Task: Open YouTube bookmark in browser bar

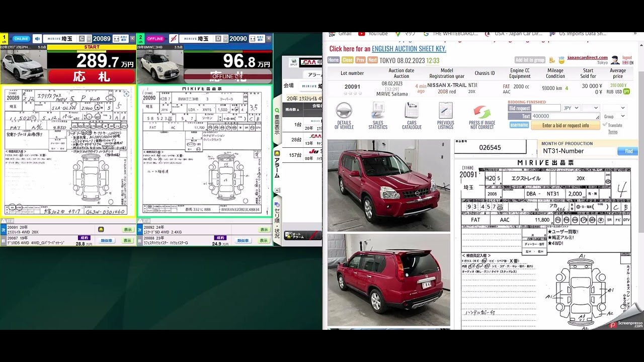Action: click(x=373, y=34)
